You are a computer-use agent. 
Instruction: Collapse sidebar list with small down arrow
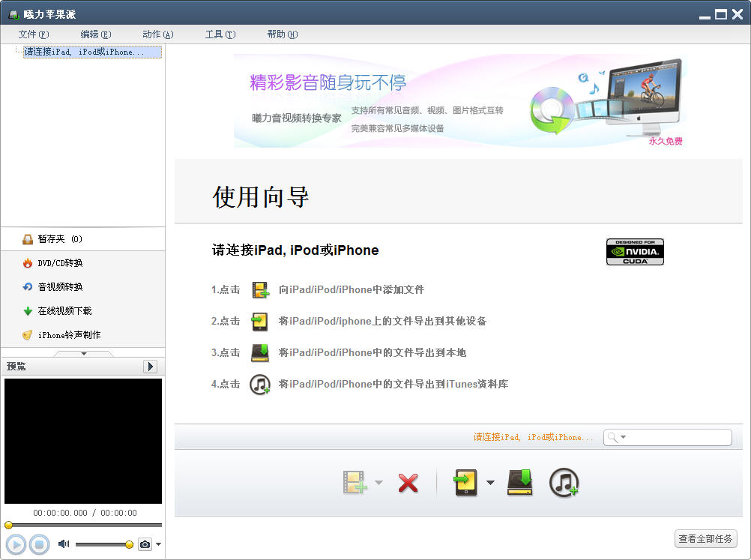pyautogui.click(x=84, y=354)
